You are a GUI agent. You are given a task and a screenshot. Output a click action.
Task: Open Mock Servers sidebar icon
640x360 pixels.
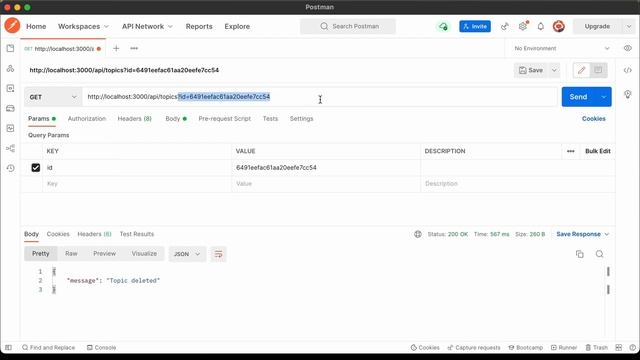10,108
